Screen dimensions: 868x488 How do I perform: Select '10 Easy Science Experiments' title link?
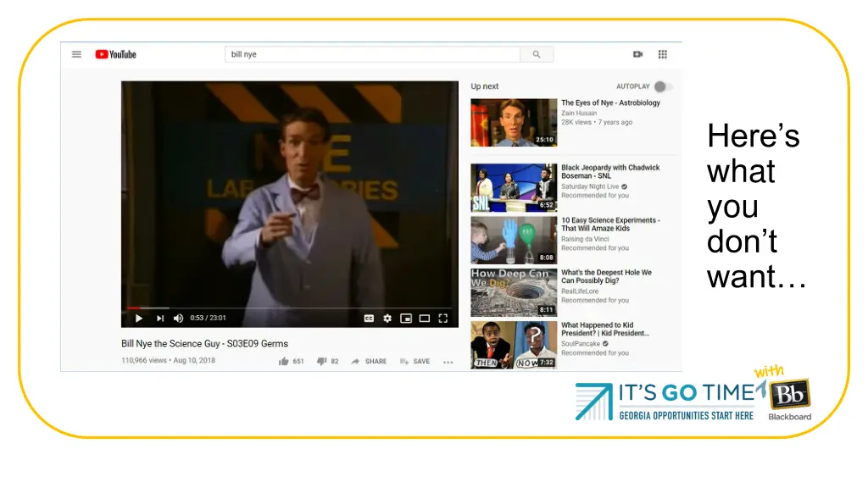610,224
